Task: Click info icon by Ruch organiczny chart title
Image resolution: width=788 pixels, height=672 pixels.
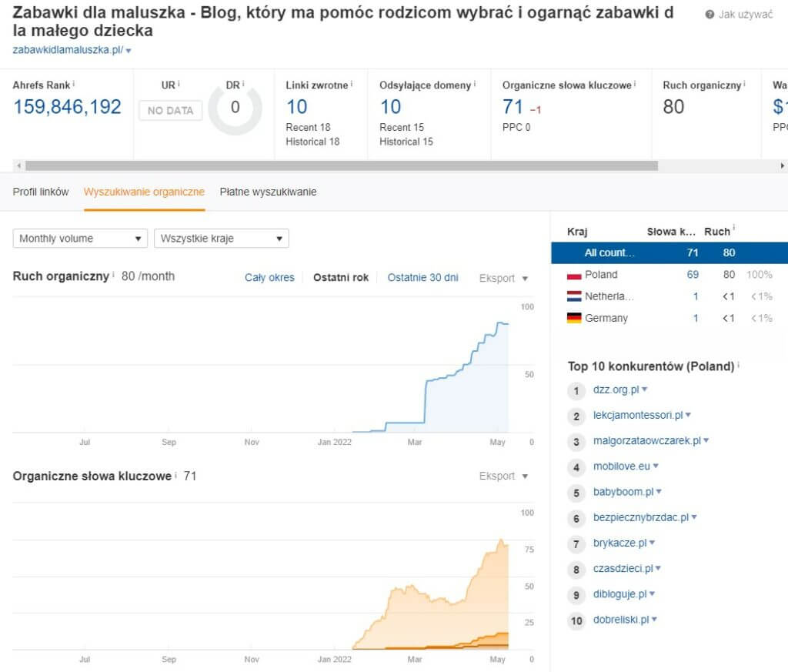Action: coord(113,275)
